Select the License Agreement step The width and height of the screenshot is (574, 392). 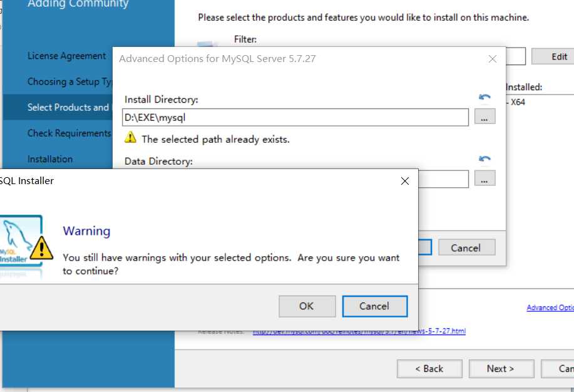tap(66, 56)
